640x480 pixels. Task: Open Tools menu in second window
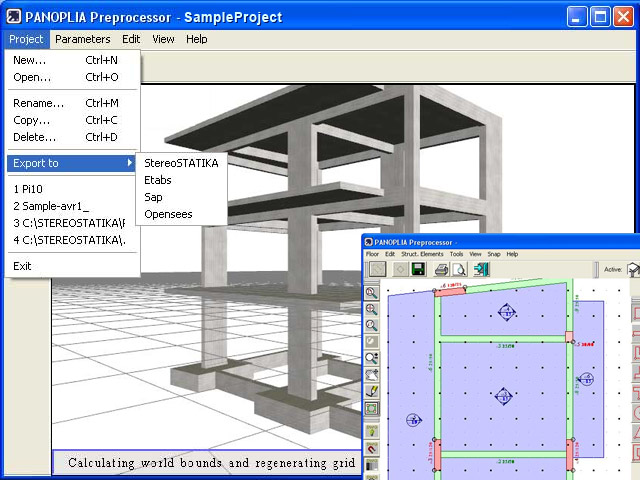point(456,254)
